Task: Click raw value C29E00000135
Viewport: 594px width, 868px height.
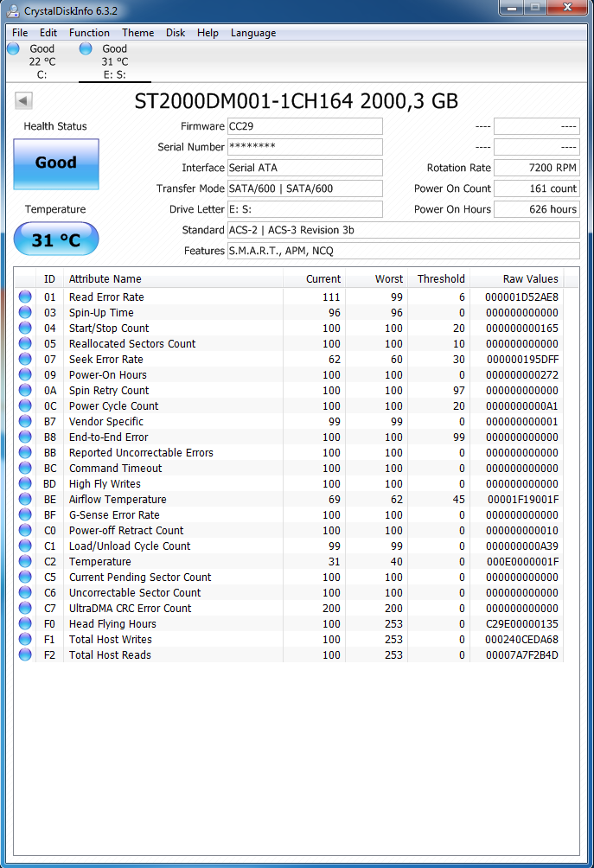Action: click(x=521, y=623)
